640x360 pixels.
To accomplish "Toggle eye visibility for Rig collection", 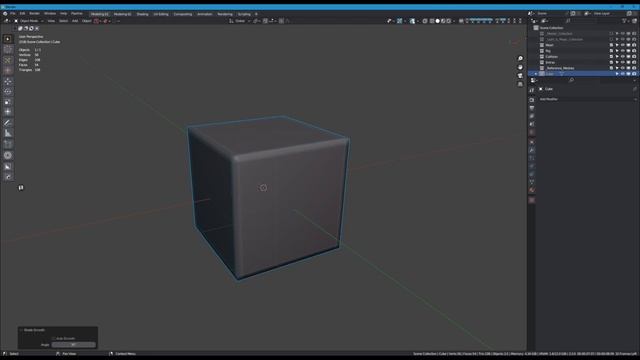I will [x=623, y=51].
